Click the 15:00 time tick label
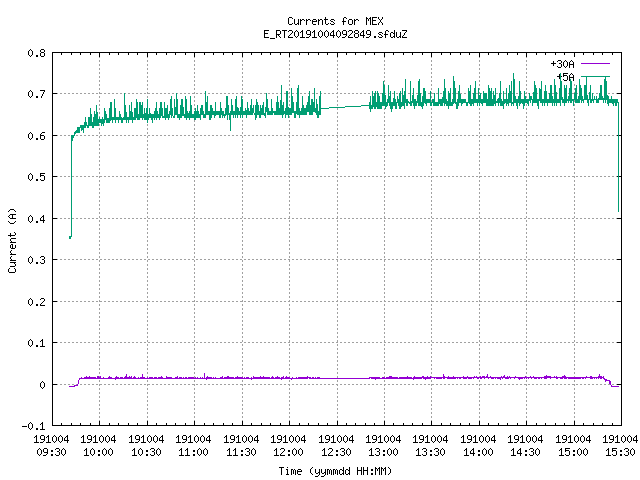The image size is (640, 480). coord(573,452)
